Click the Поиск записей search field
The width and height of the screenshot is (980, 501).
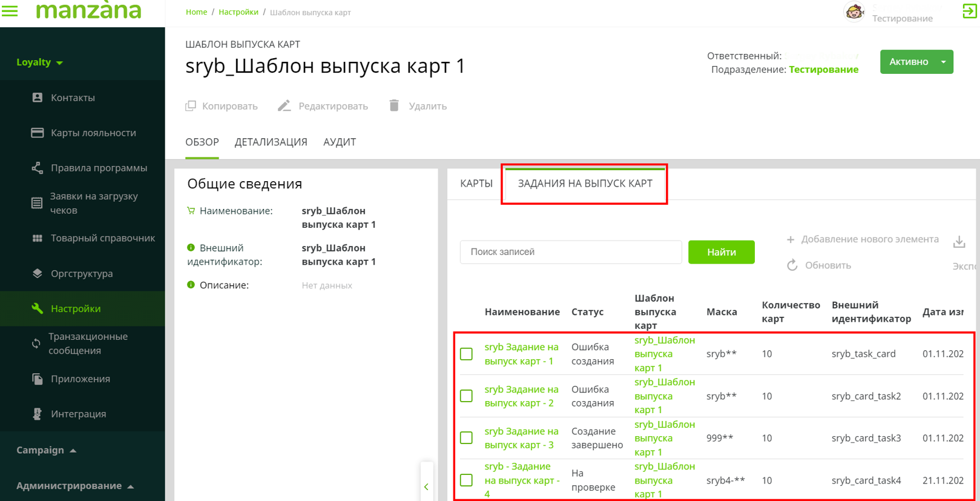click(x=570, y=252)
